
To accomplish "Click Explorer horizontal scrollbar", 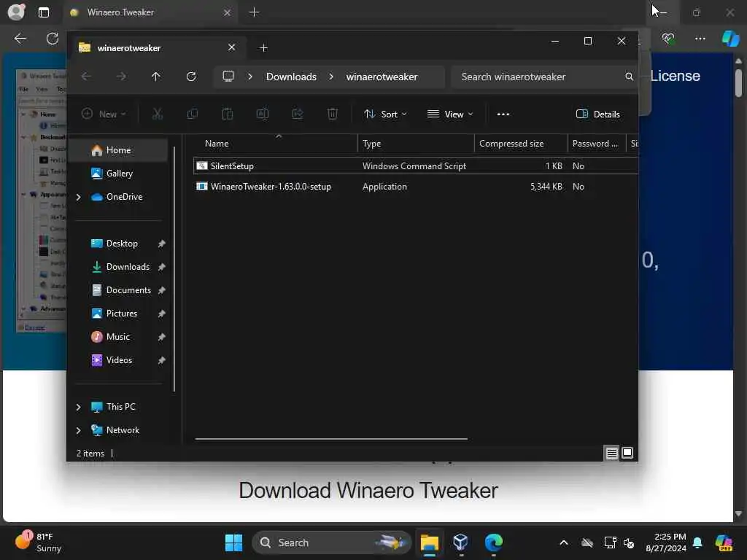I will tap(331, 438).
